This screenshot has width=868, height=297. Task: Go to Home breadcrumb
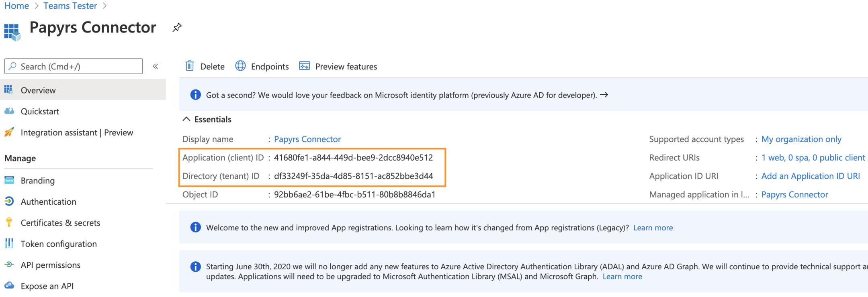click(16, 6)
